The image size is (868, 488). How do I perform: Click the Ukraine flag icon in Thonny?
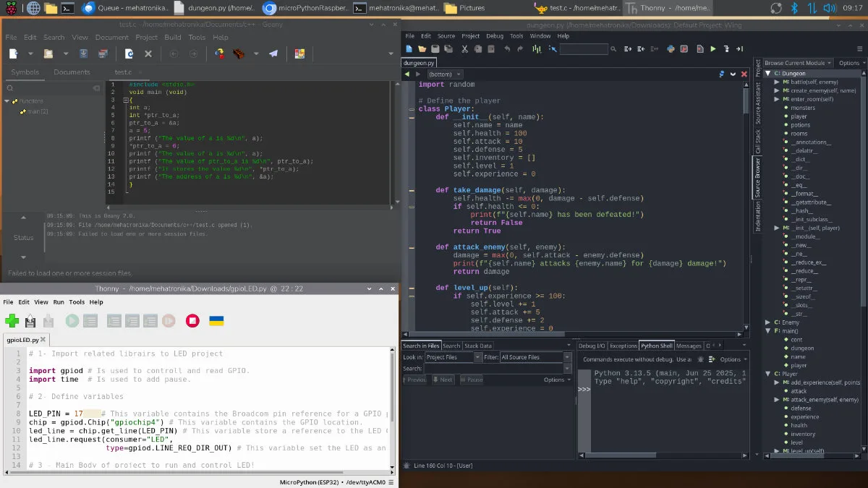tap(216, 320)
